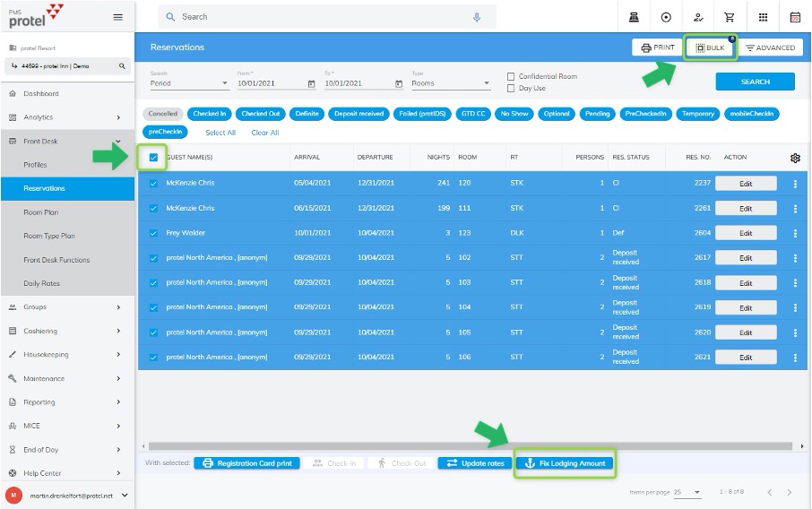Click Edit for reservation 2604
This screenshot has width=812, height=509.
(x=746, y=234)
